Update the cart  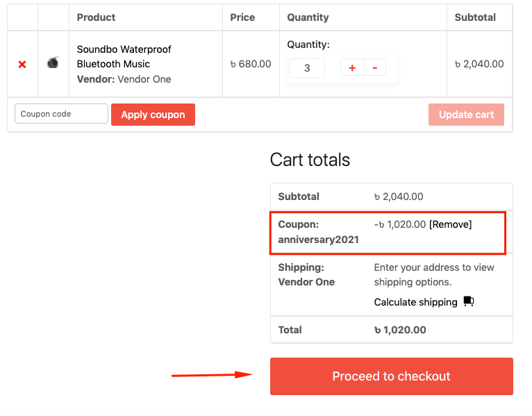point(466,115)
